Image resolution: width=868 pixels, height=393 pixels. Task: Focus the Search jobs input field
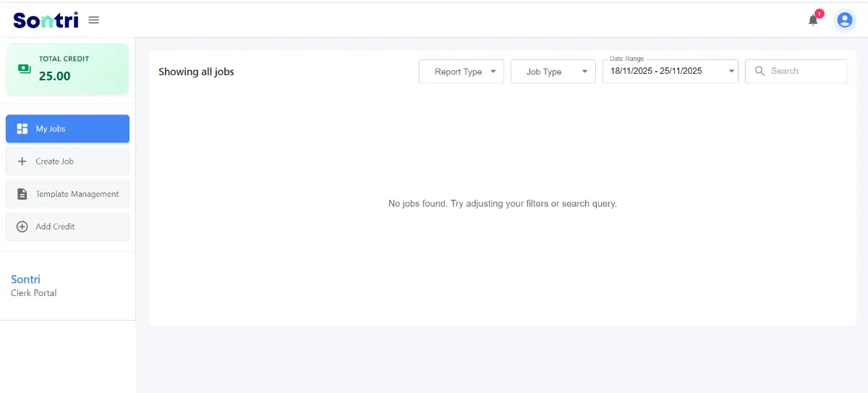coord(796,71)
